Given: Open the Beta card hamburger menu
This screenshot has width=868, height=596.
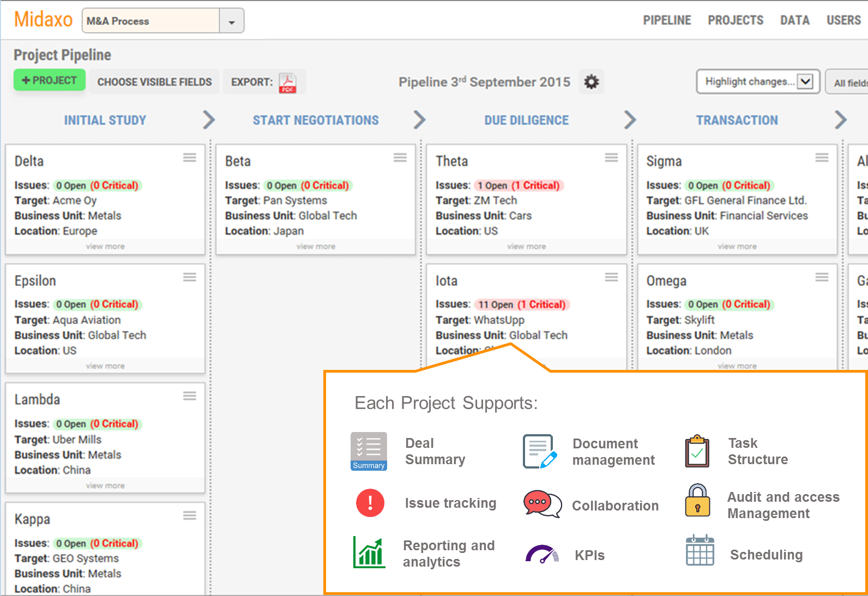Looking at the screenshot, I should 400,157.
